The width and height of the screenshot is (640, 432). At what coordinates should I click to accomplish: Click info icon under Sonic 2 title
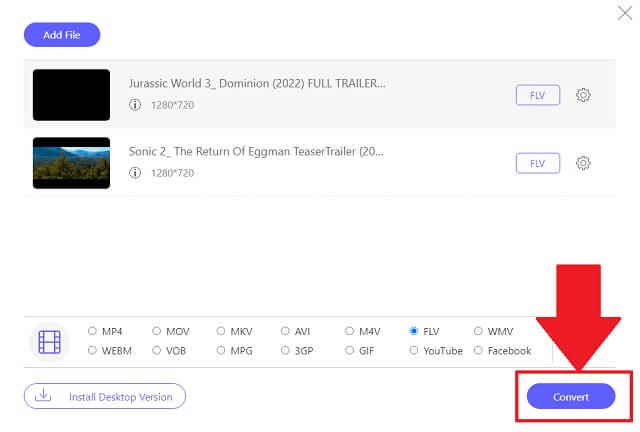[x=135, y=173]
